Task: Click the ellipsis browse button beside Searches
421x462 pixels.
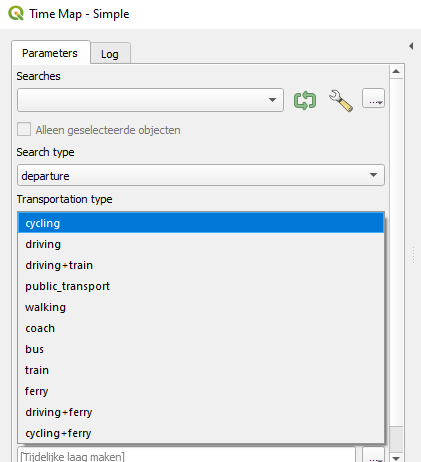Action: [373, 98]
